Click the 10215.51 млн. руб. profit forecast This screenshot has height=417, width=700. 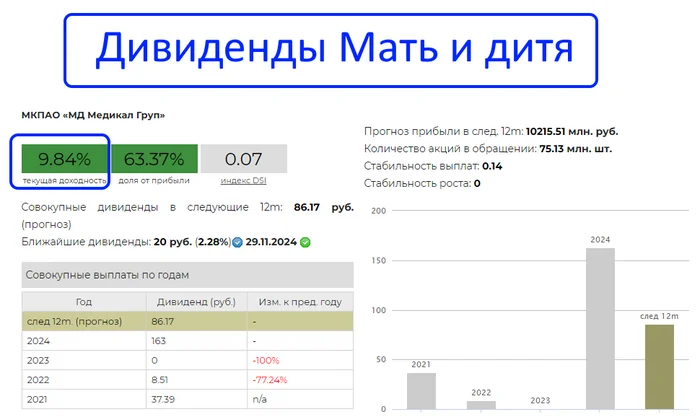pyautogui.click(x=572, y=132)
